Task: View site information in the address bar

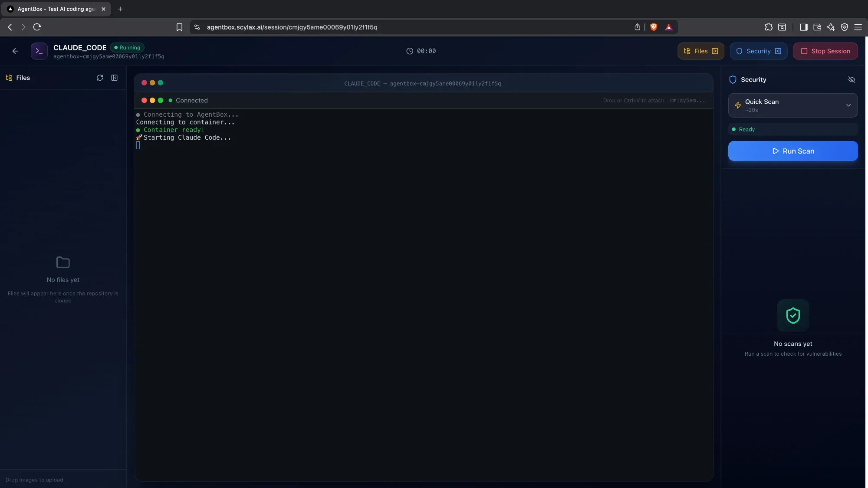Action: point(197,27)
